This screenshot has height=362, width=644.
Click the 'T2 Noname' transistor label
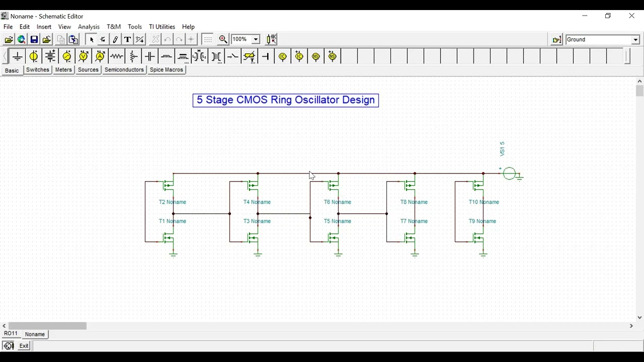pos(173,202)
